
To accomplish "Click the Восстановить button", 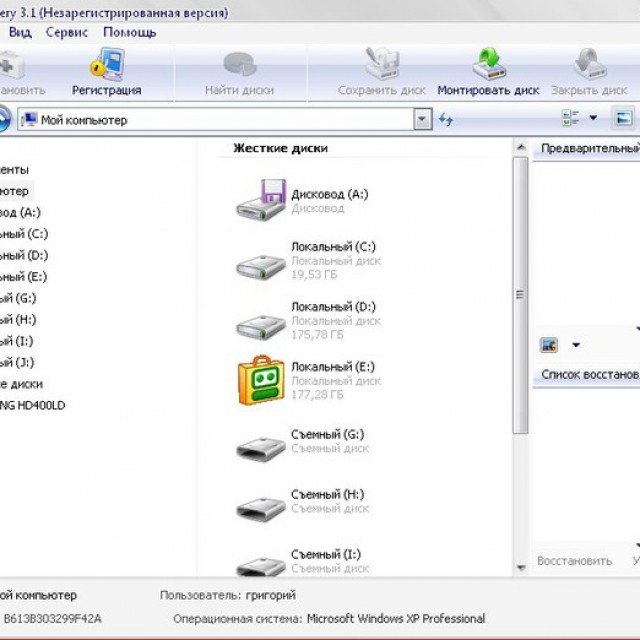I will 574,561.
